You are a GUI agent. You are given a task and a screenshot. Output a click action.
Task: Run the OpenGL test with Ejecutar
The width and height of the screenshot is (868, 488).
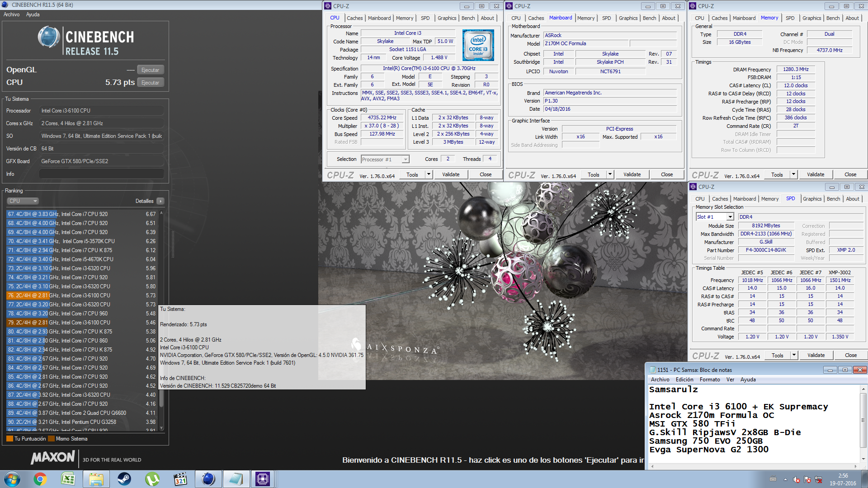(150, 70)
